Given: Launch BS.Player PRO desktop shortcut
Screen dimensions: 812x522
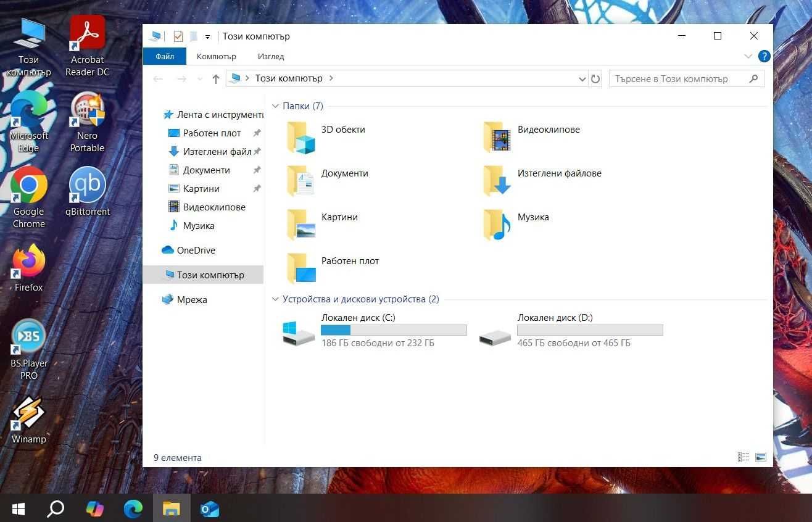Looking at the screenshot, I should click(x=29, y=350).
